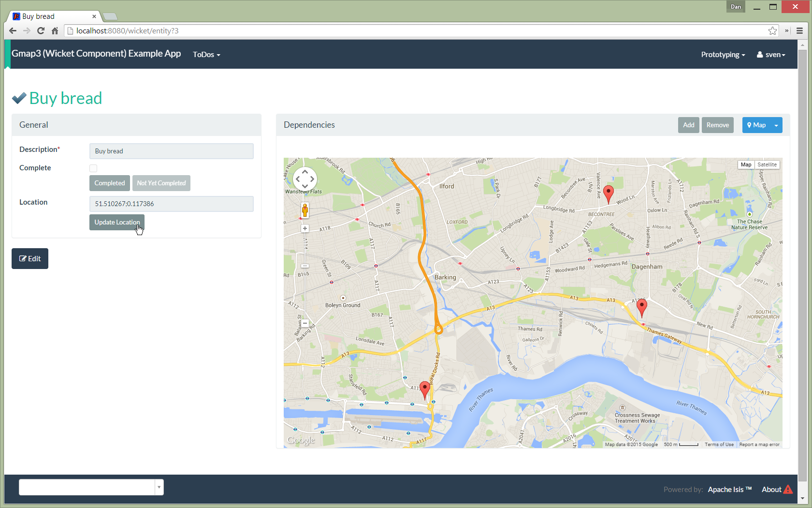The image size is (812, 508).
Task: Click the Buy bread page heading
Action: point(66,98)
